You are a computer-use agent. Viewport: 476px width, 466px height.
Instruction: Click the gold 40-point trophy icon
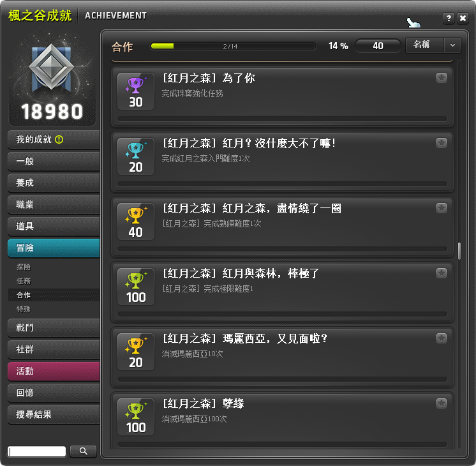tap(135, 215)
